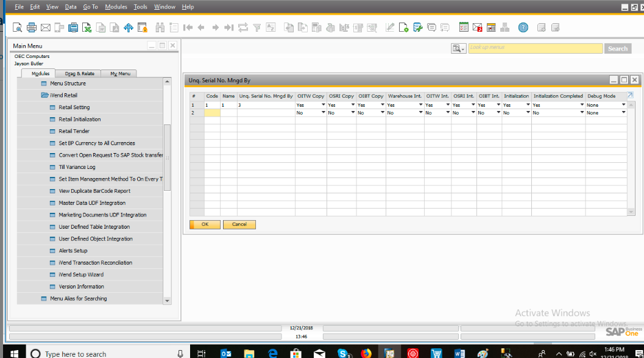
Task: Open the green checklist icon
Action: (464, 27)
